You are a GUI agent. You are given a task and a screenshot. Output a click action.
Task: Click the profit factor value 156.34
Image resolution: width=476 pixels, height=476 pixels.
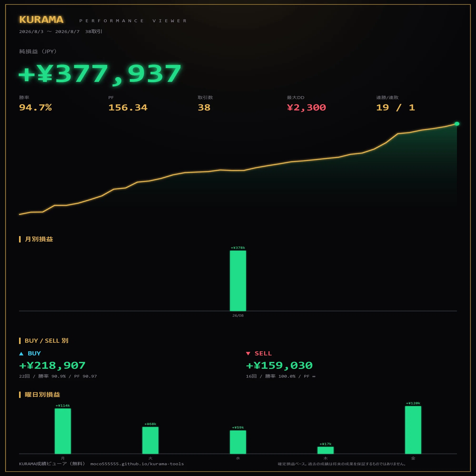(128, 107)
